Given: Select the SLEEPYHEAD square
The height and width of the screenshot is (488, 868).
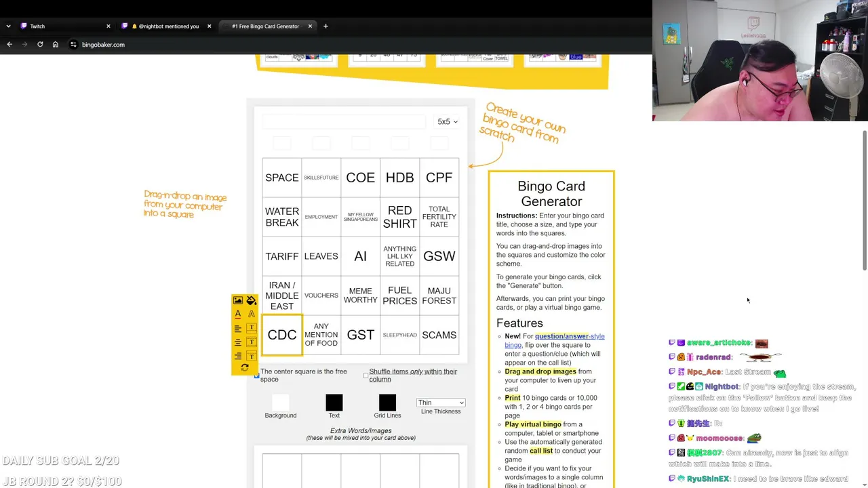Looking at the screenshot, I should pyautogui.click(x=400, y=335).
